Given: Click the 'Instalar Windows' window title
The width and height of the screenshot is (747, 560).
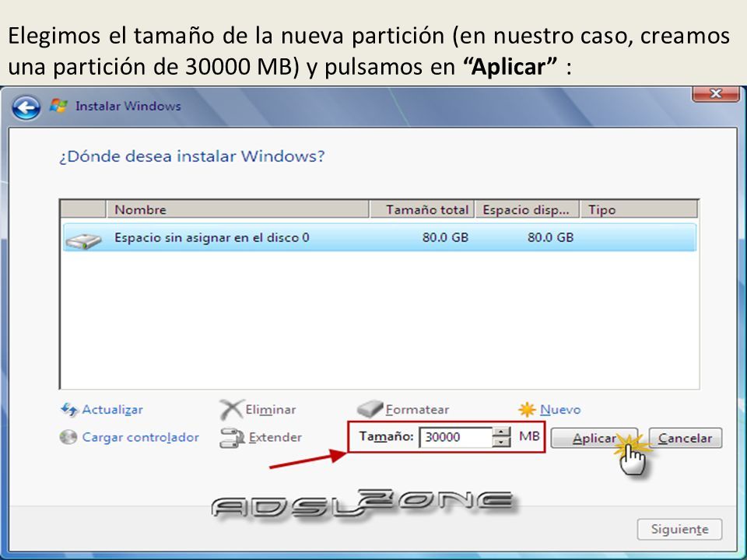Looking at the screenshot, I should coord(128,106).
